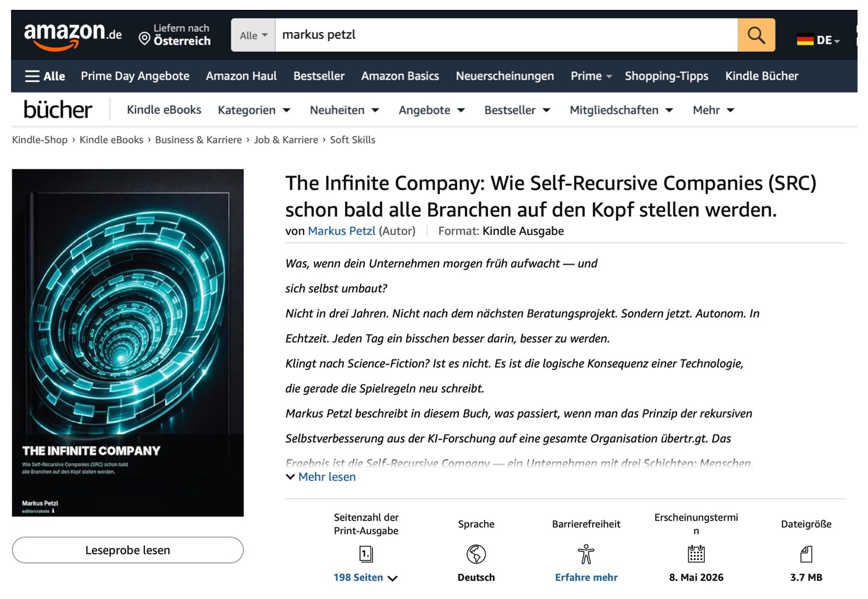Open Kindle Bücher in the navigation
Screen dimensions: 868x599
762,76
